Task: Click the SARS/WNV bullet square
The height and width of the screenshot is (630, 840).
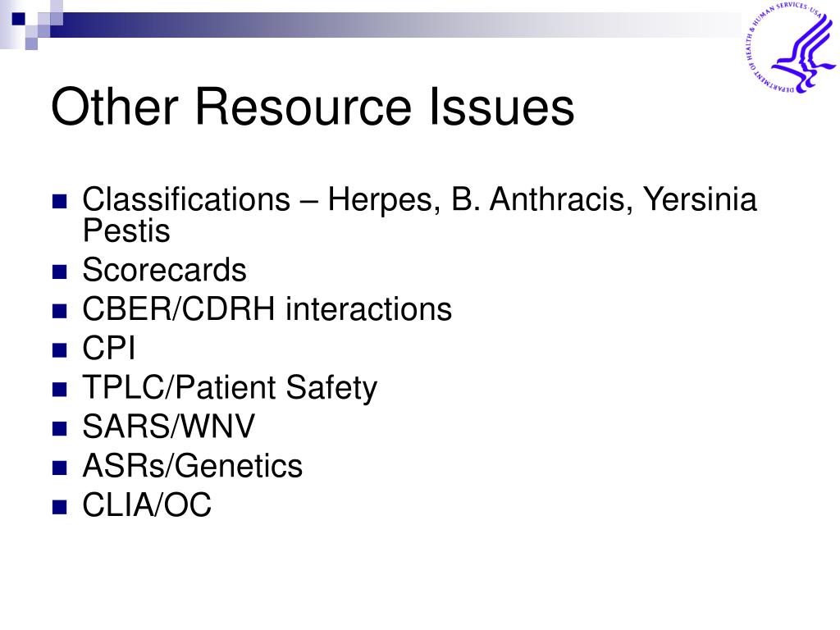Action: click(59, 428)
